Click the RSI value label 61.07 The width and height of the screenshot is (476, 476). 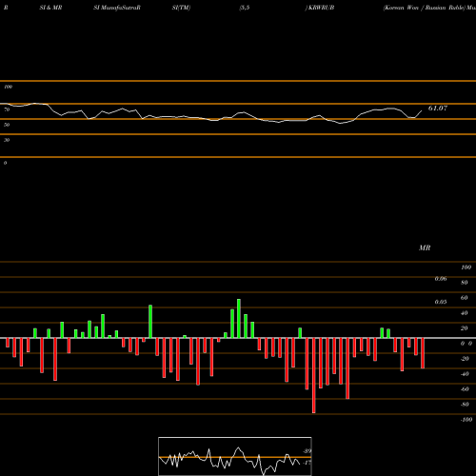coord(438,109)
